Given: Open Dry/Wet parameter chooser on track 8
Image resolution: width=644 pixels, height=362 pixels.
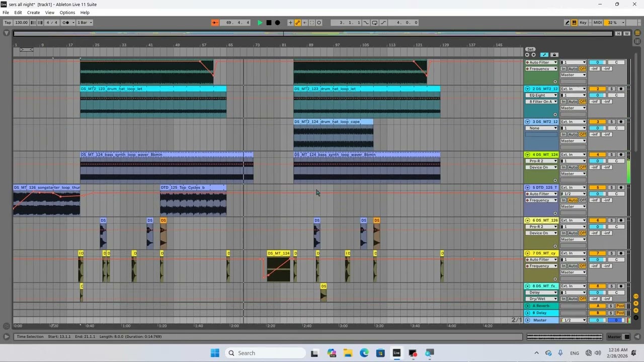Looking at the screenshot, I should pyautogui.click(x=541, y=299).
